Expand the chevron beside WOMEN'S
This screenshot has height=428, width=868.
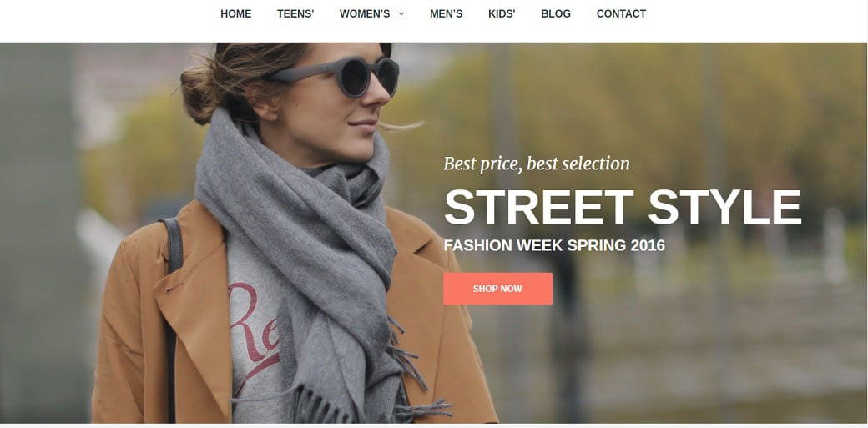tap(401, 14)
